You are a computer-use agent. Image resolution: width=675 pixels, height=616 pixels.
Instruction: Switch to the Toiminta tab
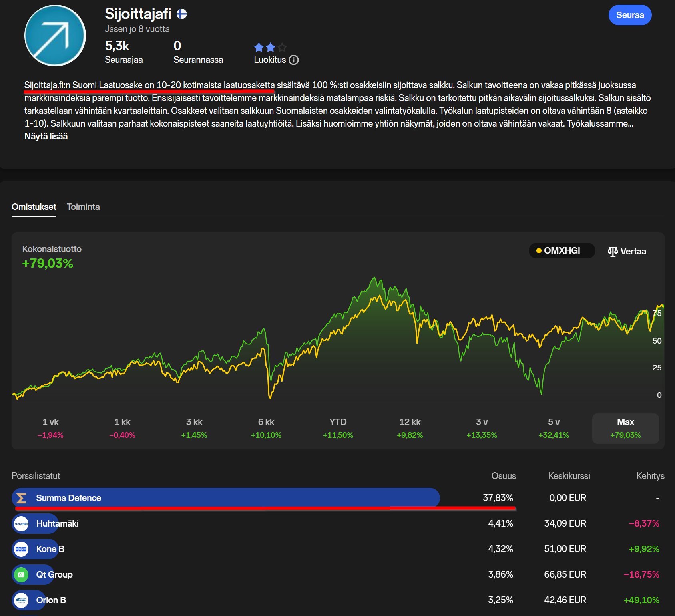tap(83, 207)
